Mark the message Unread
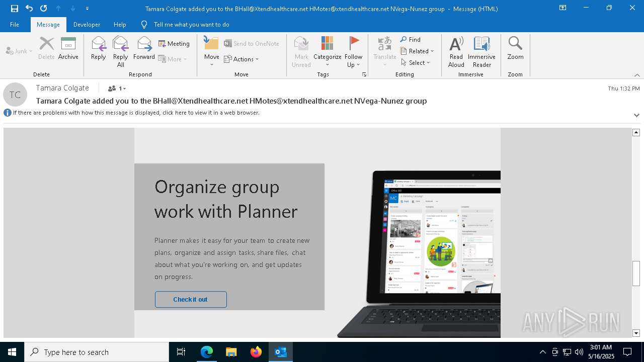This screenshot has width=644, height=362. tap(301, 51)
